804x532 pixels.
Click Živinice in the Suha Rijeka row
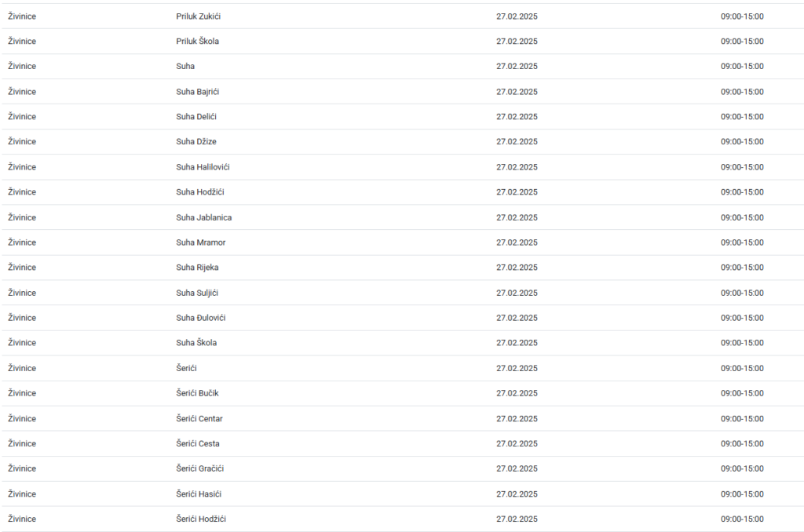point(22,268)
